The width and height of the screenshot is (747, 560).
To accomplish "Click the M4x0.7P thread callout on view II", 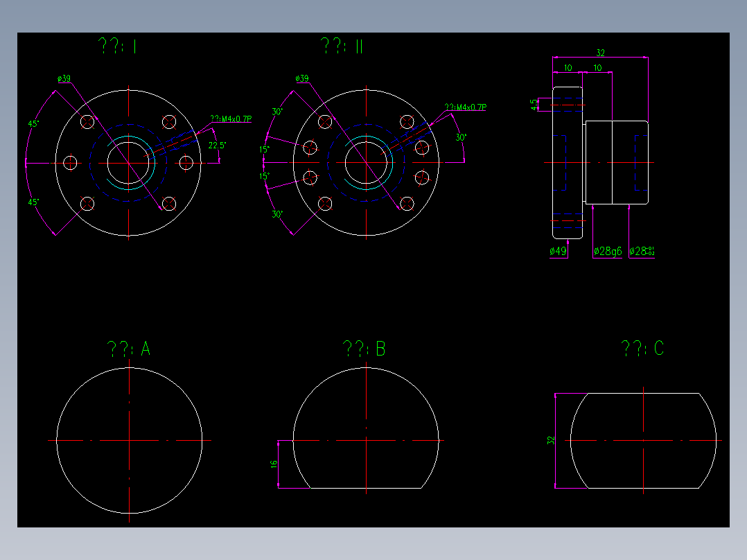I will click(466, 106).
